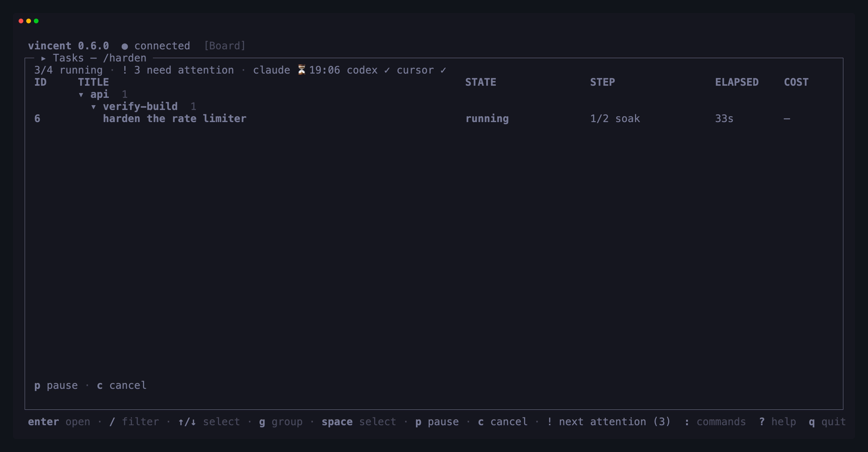Click the '33s' elapsed value
The height and width of the screenshot is (452, 868).
click(x=724, y=119)
